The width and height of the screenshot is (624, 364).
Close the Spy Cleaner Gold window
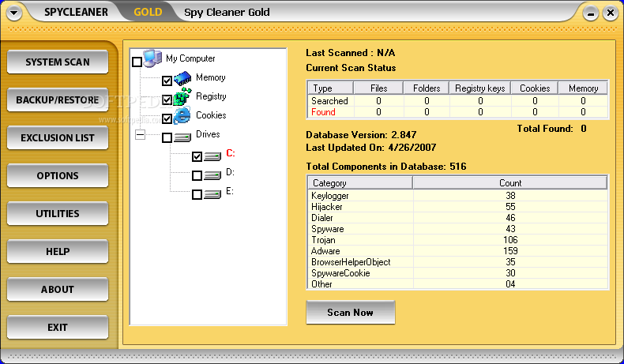(610, 13)
